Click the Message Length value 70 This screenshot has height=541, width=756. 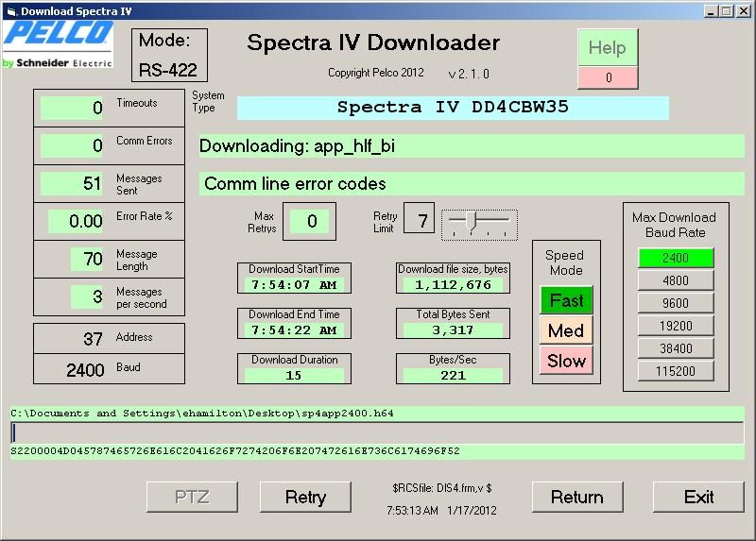87,259
